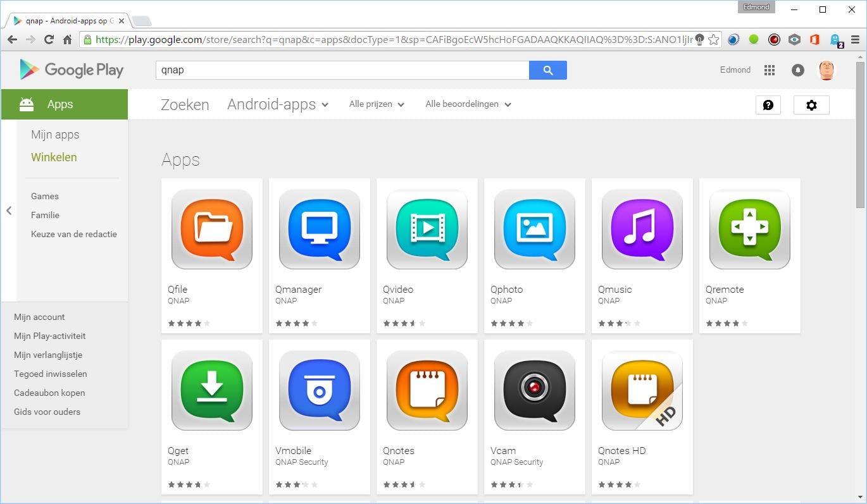
Task: Open the Qfile app icon
Action: [212, 229]
